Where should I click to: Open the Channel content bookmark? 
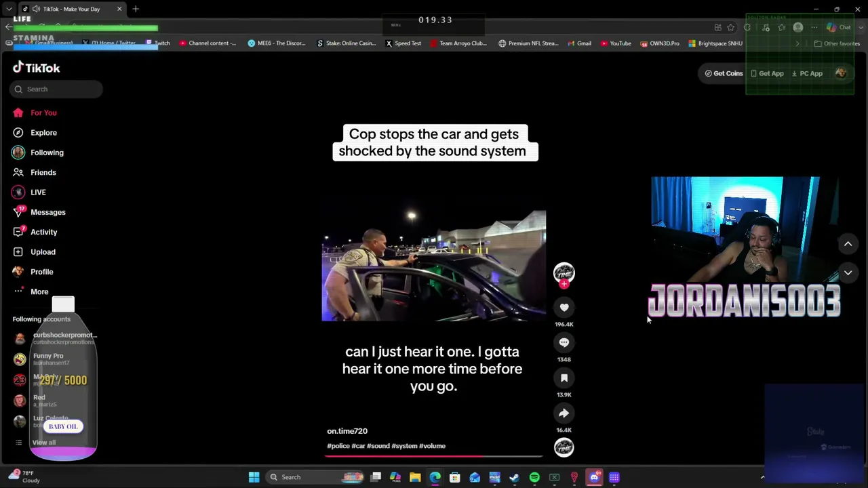coord(208,43)
